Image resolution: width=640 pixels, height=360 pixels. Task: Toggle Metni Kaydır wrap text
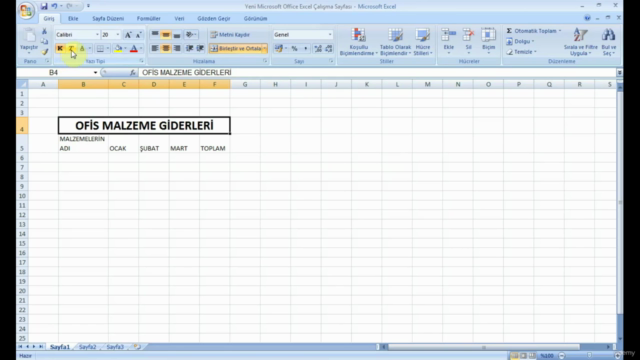[230, 35]
